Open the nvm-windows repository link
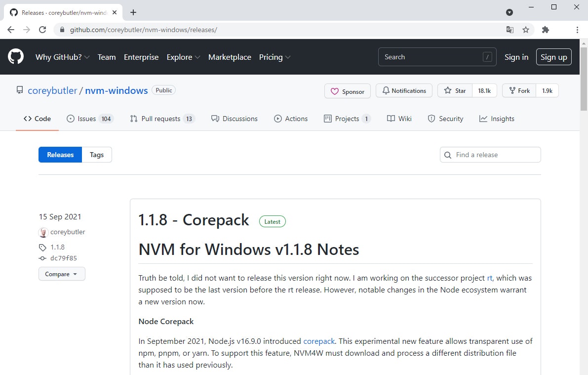The height and width of the screenshot is (375, 588). tap(116, 90)
